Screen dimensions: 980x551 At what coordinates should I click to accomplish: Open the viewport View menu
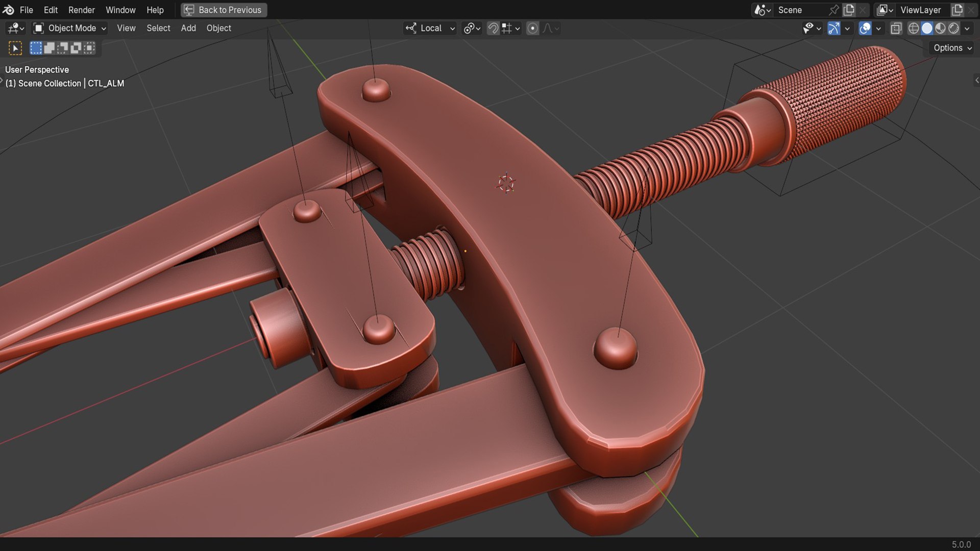(x=126, y=28)
